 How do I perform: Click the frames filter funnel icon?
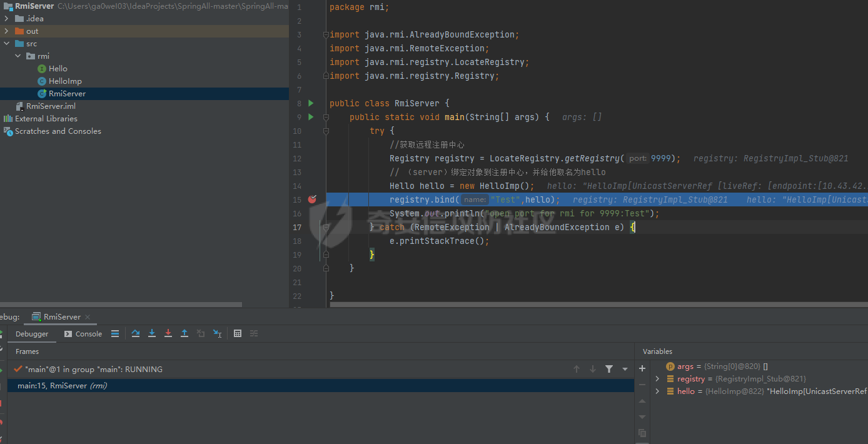click(609, 370)
